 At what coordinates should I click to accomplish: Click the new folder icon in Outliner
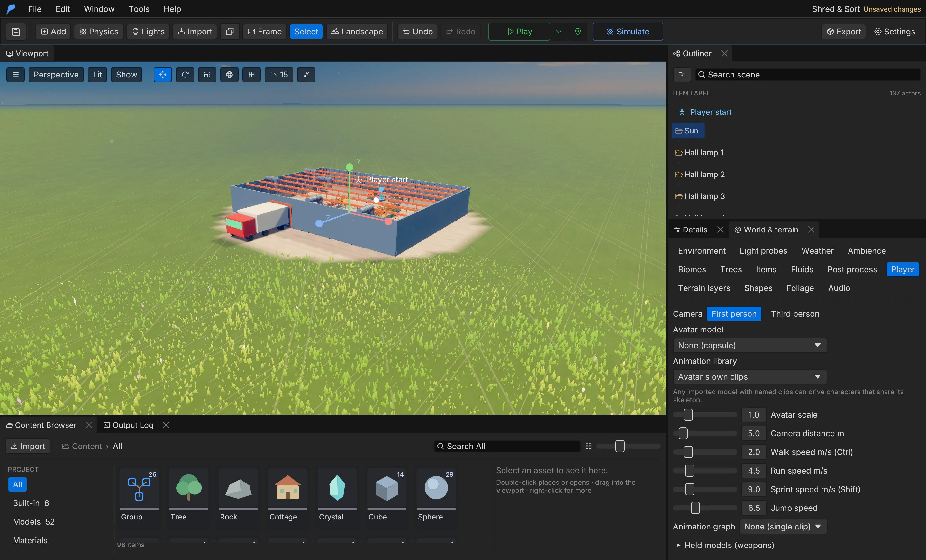(682, 75)
